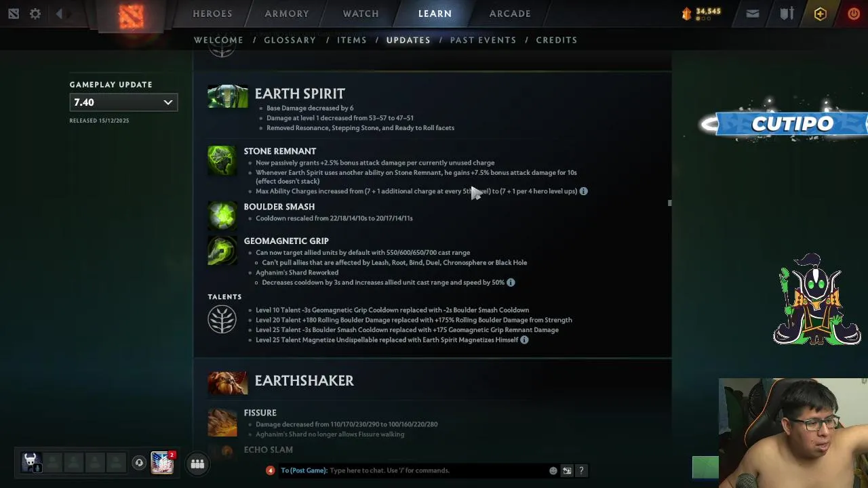Open the PAST EVENTS section
The width and height of the screenshot is (868, 488).
click(x=483, y=40)
